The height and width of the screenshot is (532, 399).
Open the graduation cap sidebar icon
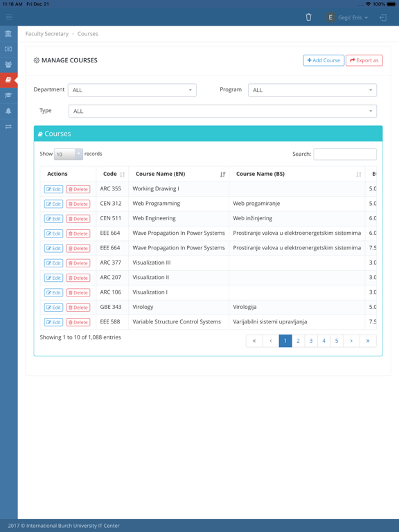click(x=8, y=96)
